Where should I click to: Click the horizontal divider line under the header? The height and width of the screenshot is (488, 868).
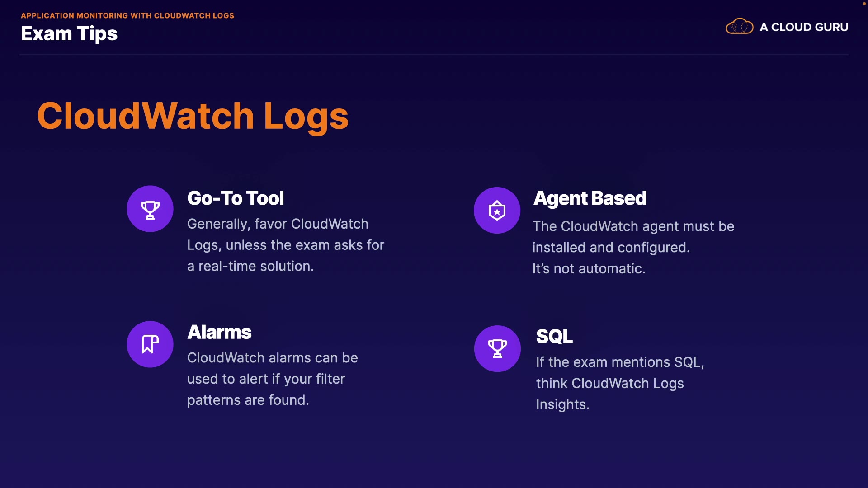pos(434,55)
